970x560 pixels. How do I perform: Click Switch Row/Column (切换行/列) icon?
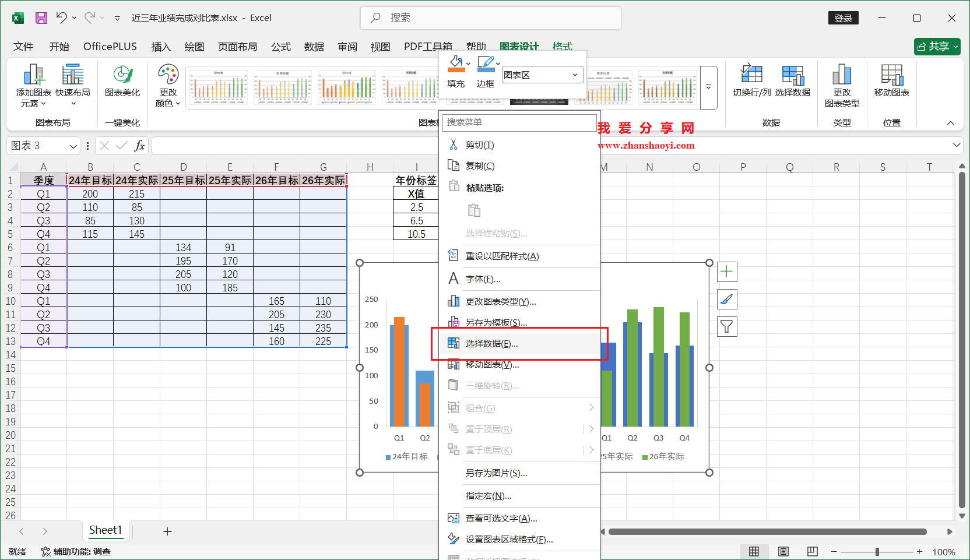point(751,81)
